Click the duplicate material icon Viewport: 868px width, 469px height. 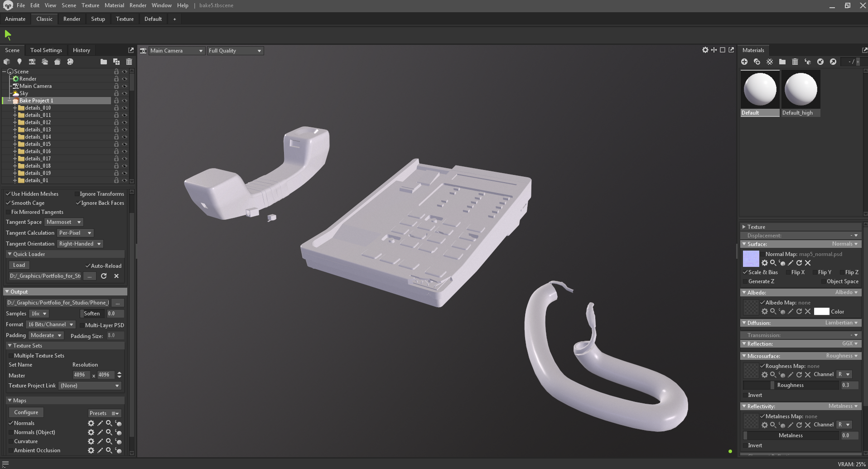757,62
